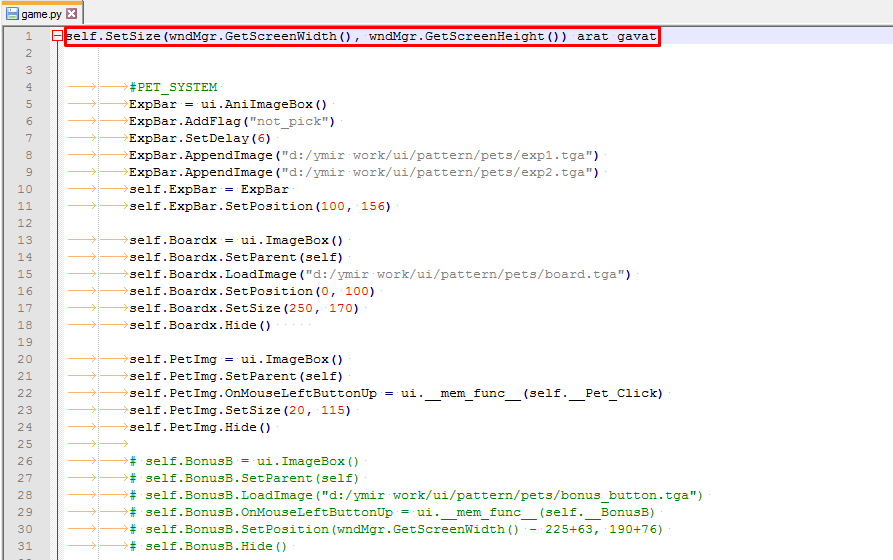Click the exp2.tga path string

[x=437, y=173]
